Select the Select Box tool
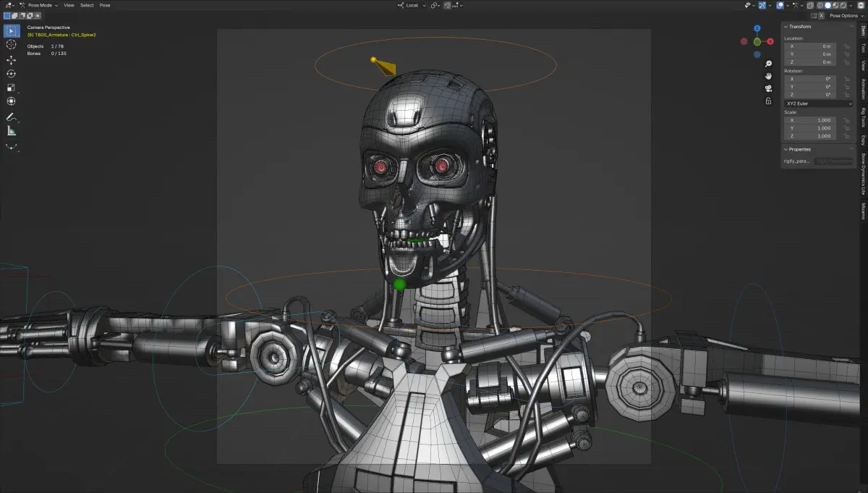Image resolution: width=868 pixels, height=493 pixels. pos(12,30)
